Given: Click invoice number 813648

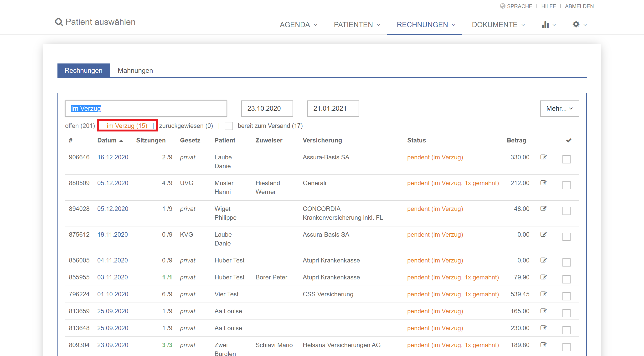Looking at the screenshot, I should (79, 328).
